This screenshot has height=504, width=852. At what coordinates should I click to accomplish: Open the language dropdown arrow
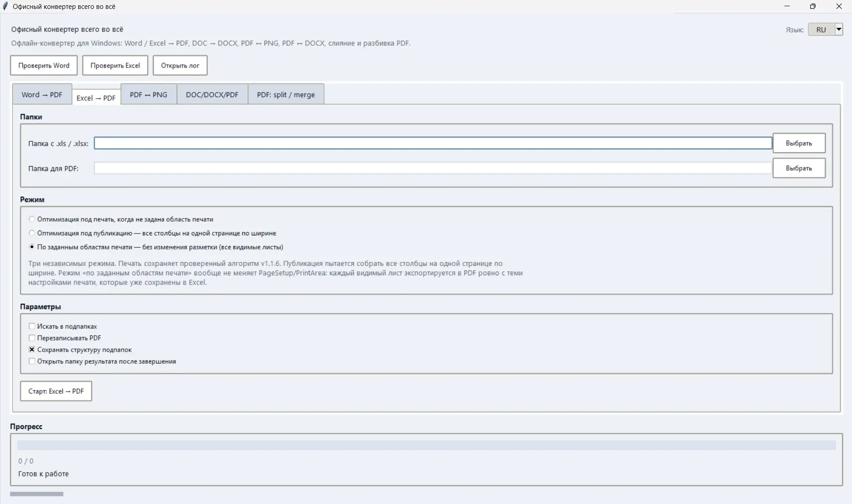point(839,29)
